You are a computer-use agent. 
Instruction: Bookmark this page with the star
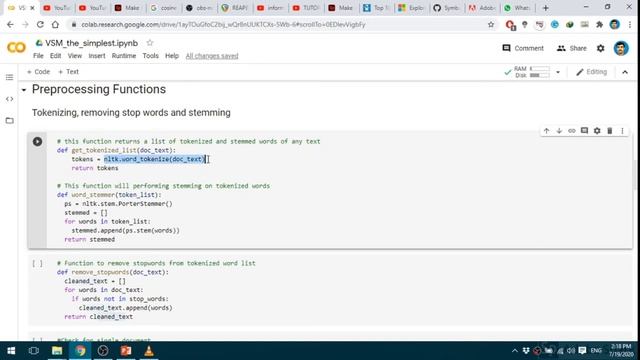pyautogui.click(x=491, y=24)
